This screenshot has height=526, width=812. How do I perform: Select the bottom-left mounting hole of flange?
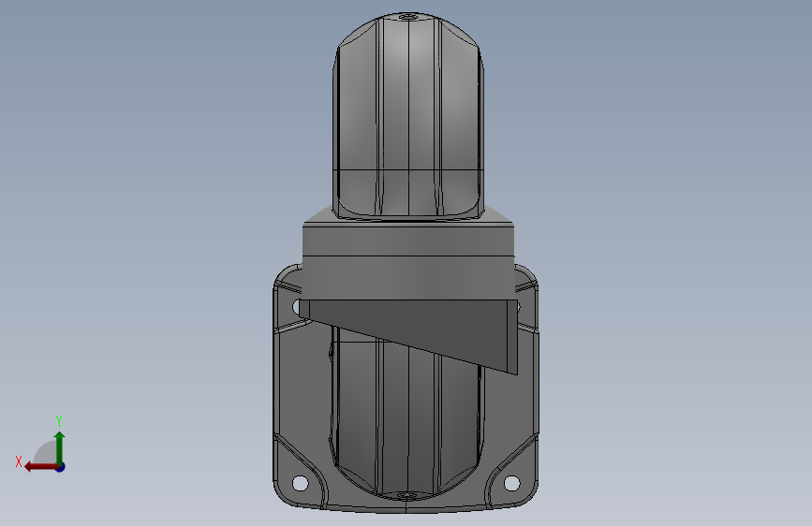(x=301, y=483)
